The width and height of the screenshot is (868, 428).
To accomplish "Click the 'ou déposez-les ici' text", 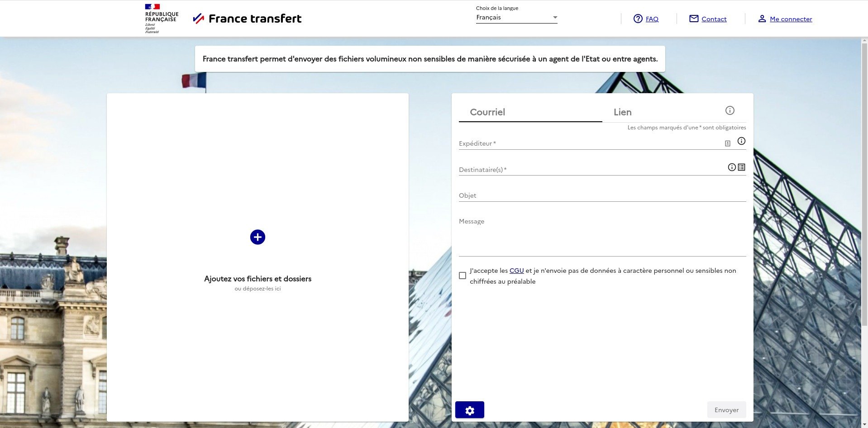I will [x=258, y=289].
